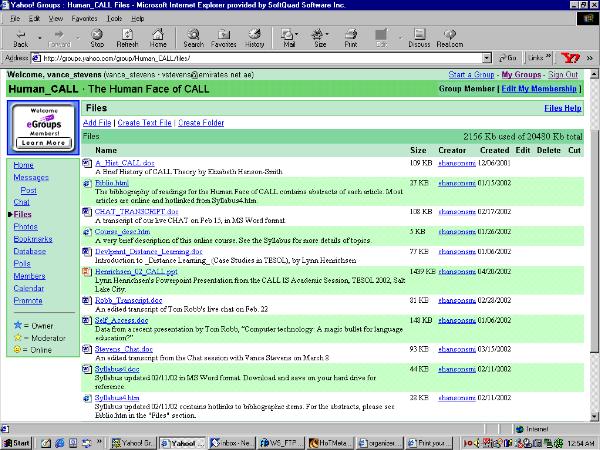600x450 pixels.
Task: Open the Mail toolbar button
Action: (x=288, y=38)
